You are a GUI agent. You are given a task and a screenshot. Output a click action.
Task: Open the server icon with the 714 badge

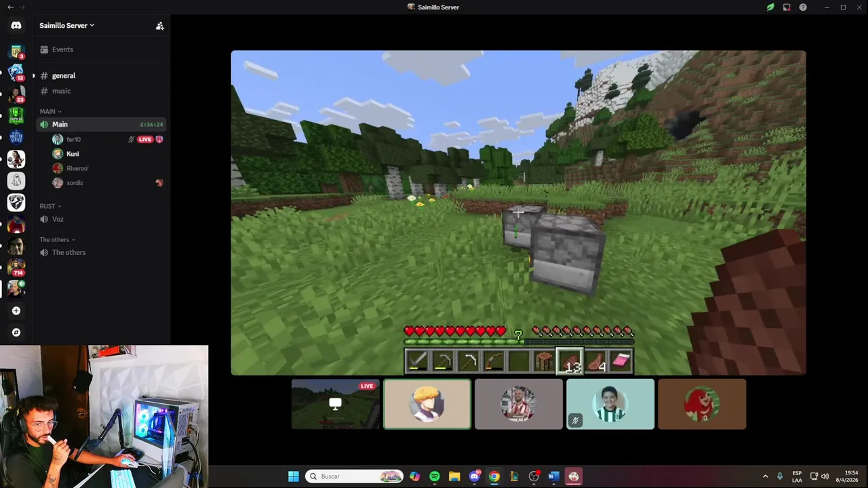point(16,267)
